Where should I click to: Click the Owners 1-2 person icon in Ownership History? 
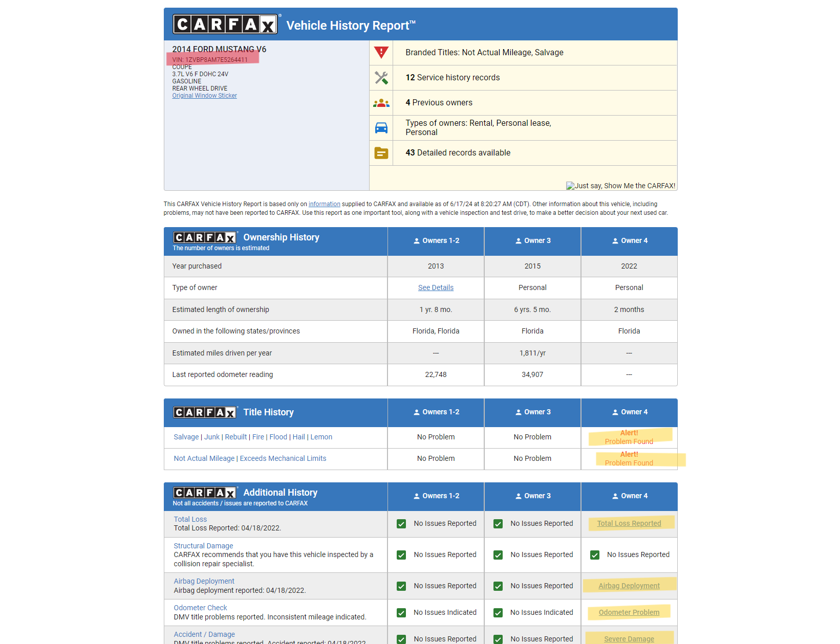click(417, 241)
